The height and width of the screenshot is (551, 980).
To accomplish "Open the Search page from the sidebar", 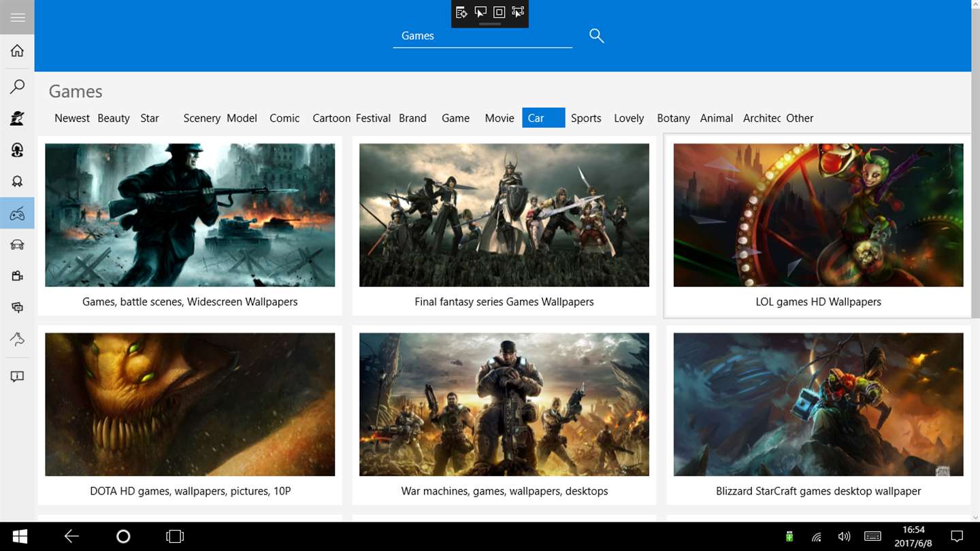I will click(x=17, y=86).
